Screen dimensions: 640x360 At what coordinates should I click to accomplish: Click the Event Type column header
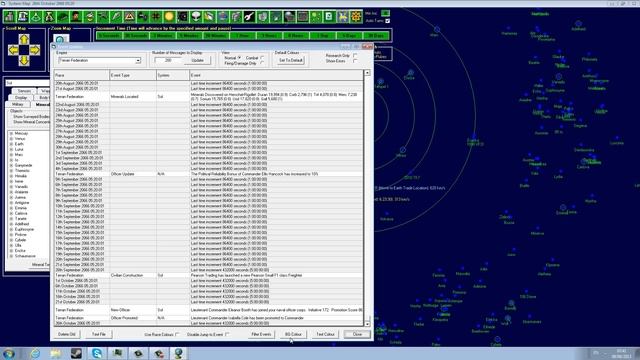pos(133,76)
